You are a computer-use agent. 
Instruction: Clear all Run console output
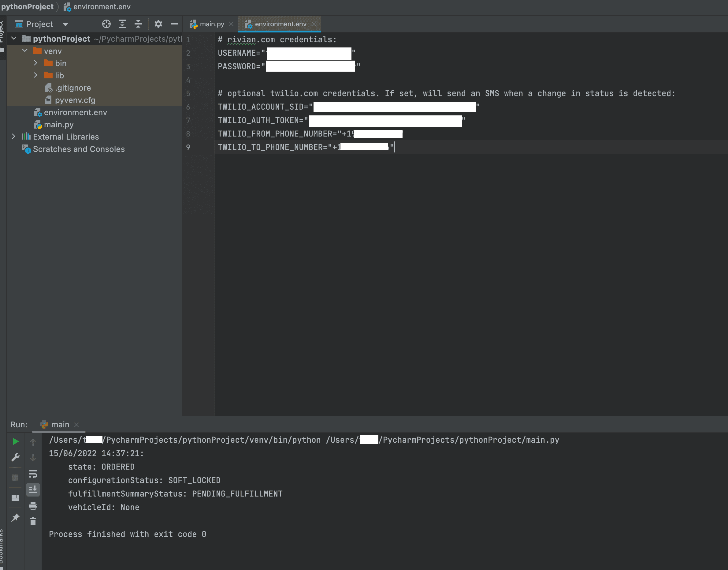(33, 521)
